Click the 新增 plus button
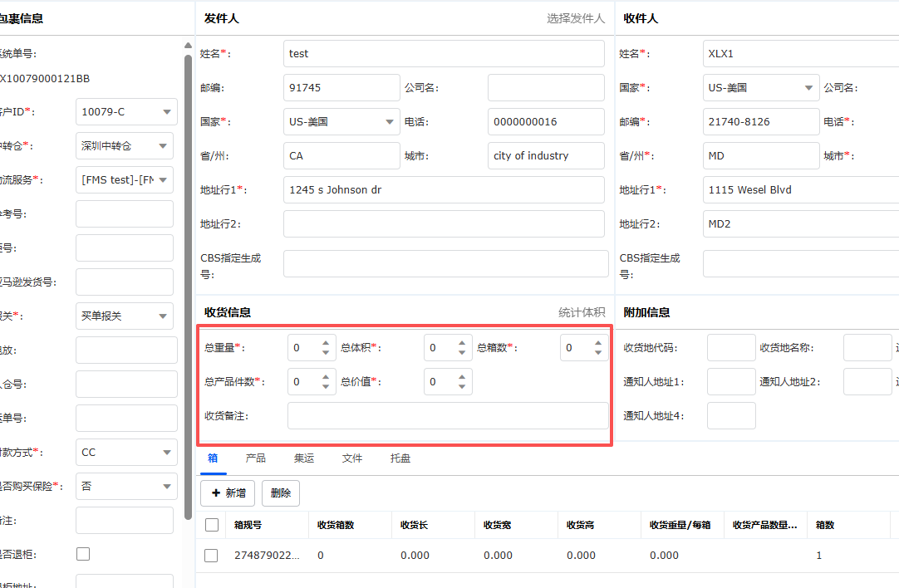899x588 pixels. click(228, 492)
